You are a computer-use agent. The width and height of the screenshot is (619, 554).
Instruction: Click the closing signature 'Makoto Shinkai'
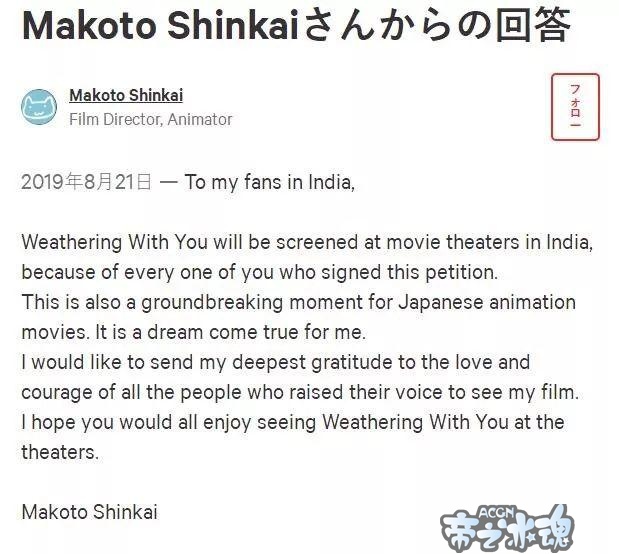pyautogui.click(x=90, y=512)
